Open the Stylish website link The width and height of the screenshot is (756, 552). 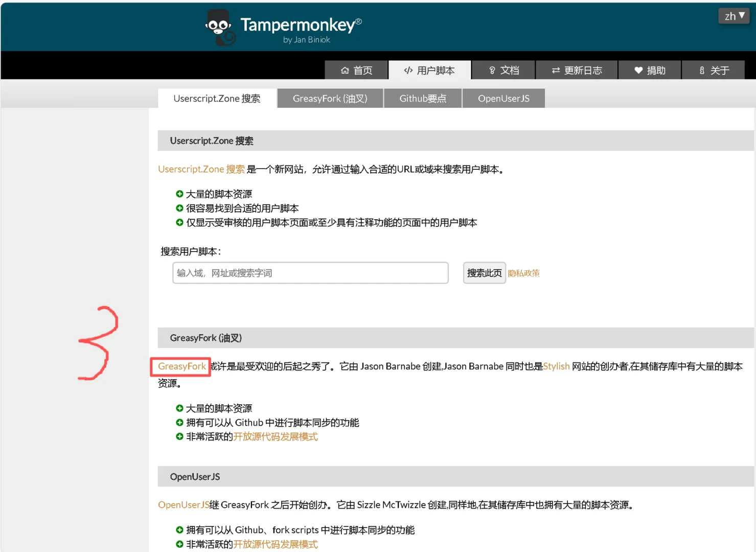point(556,366)
